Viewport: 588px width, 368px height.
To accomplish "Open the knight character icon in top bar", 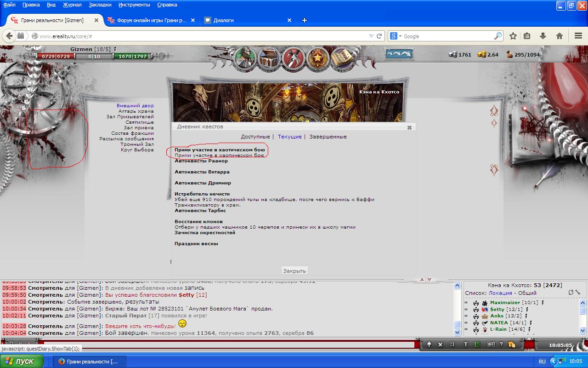I will pos(245,58).
